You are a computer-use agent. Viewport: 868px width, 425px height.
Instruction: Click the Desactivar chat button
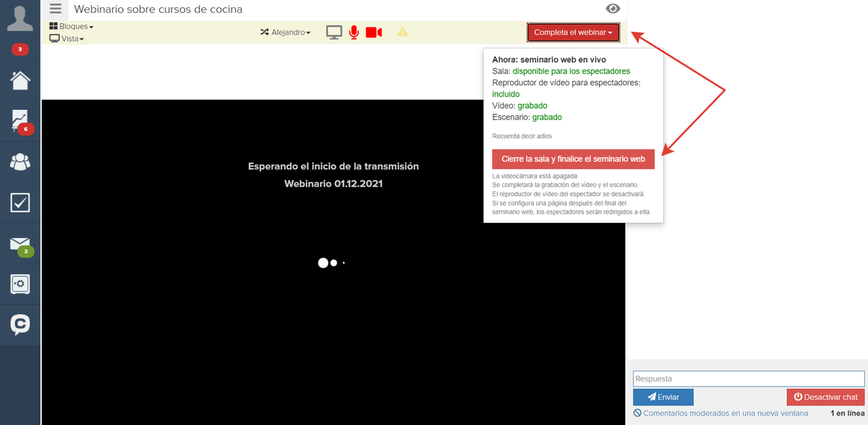click(x=825, y=397)
